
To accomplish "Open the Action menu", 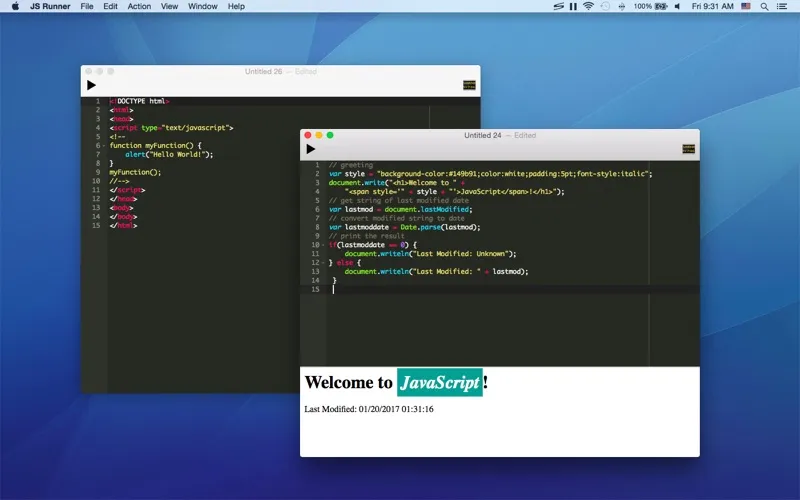I will tap(139, 6).
